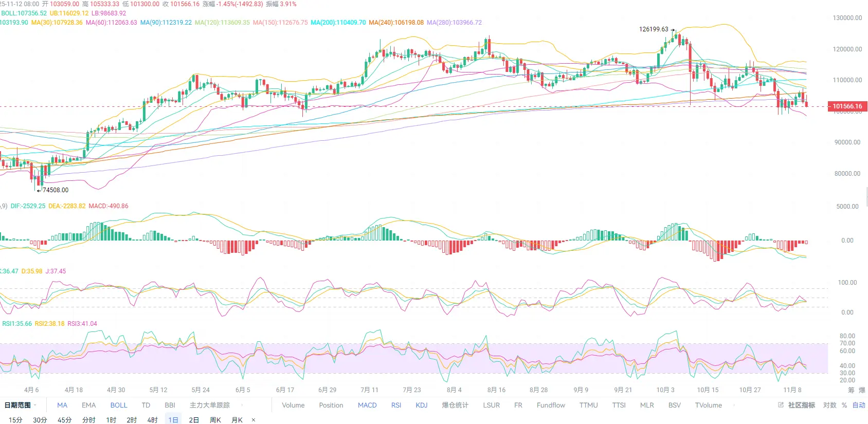This screenshot has height=424, width=868.
Task: Click the MA(30):107928.36 legend
Action: point(57,23)
